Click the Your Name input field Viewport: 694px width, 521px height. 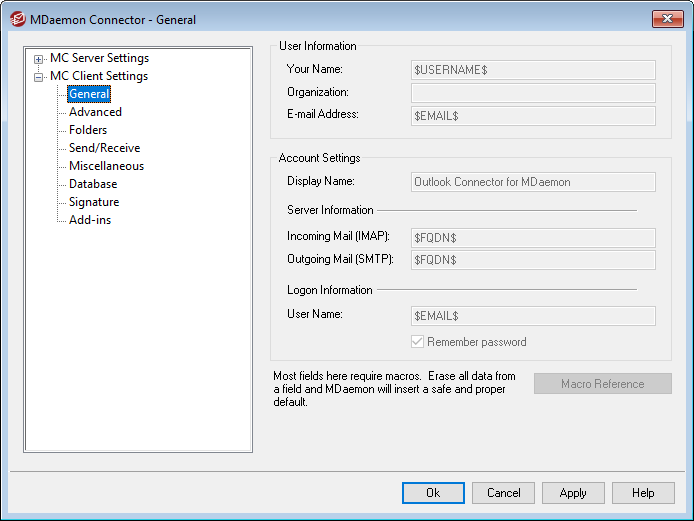tap(533, 70)
